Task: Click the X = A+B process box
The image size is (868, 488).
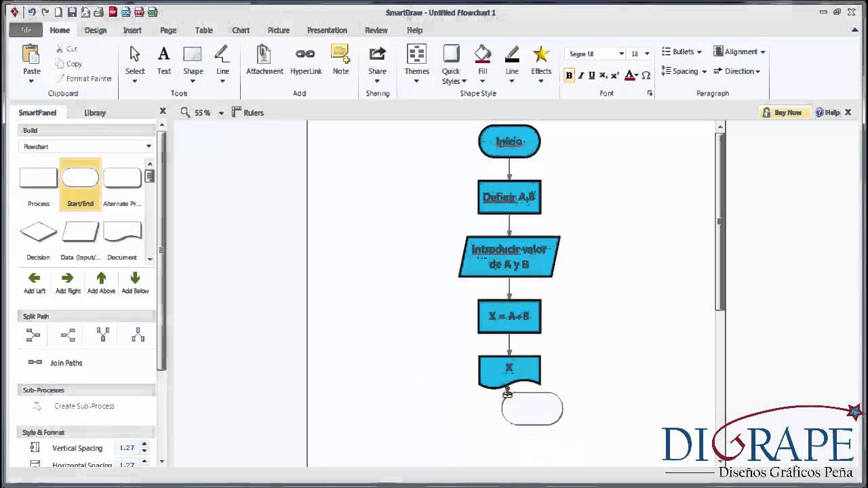Action: point(509,317)
